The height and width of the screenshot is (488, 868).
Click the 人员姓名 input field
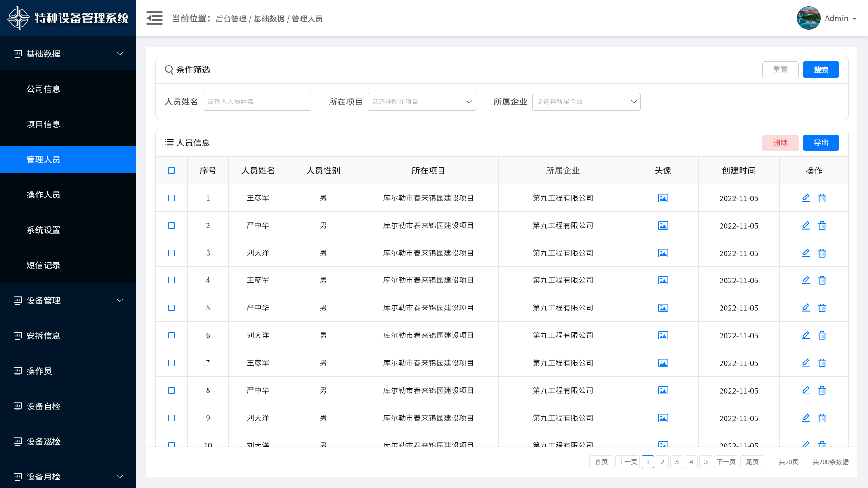pos(257,102)
